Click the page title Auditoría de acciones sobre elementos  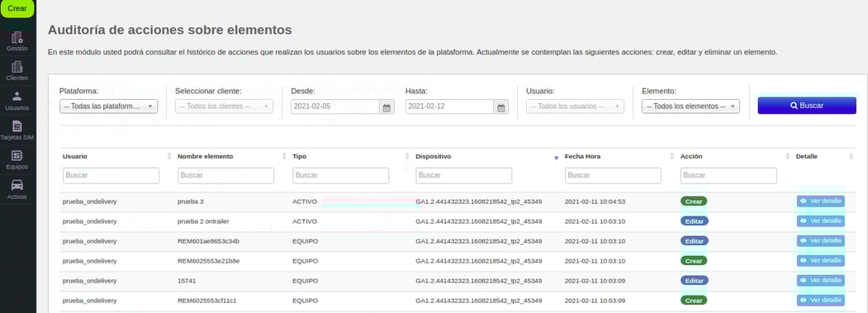tap(170, 30)
